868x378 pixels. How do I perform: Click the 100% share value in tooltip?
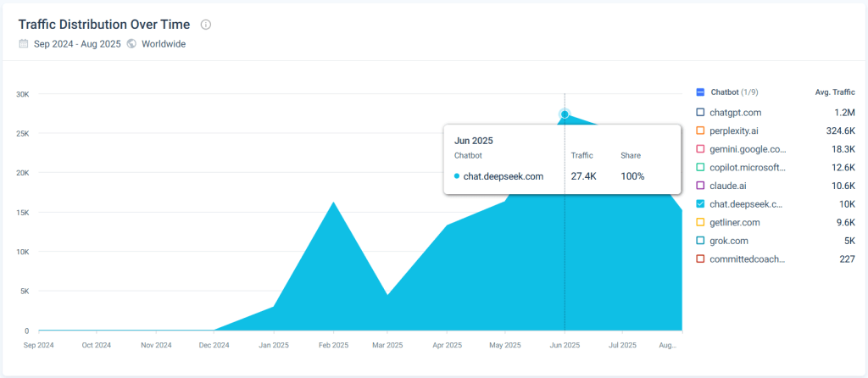pyautogui.click(x=632, y=176)
